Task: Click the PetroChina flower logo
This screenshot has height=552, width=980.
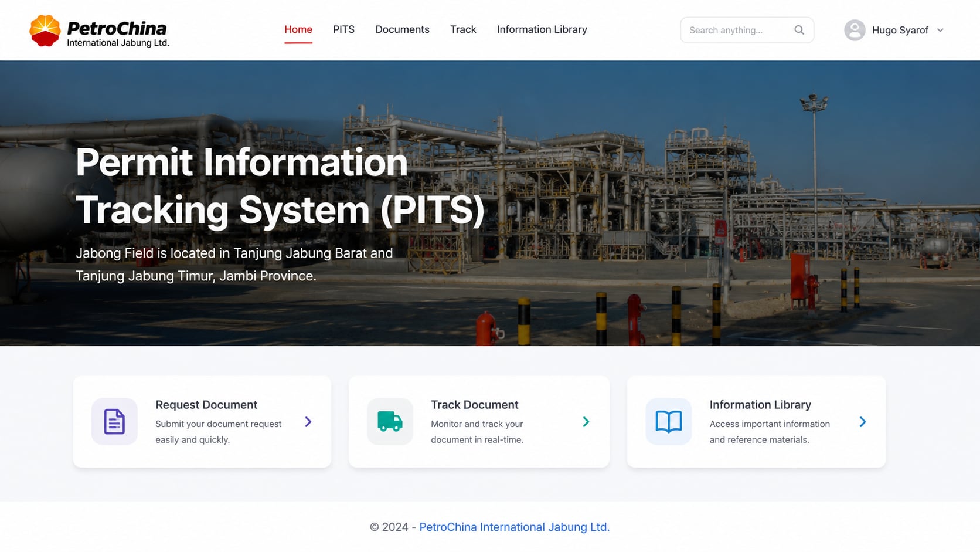Action: [x=45, y=31]
